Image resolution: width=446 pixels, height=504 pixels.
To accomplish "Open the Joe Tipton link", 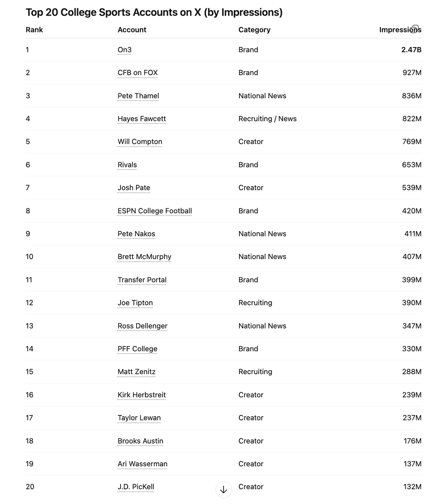I will [135, 303].
